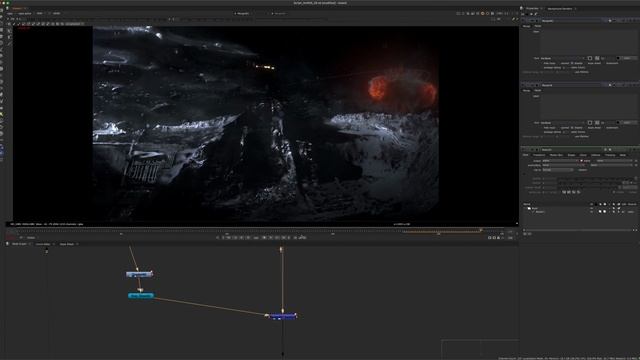Open the Roto output channel dropdown

[560, 161]
